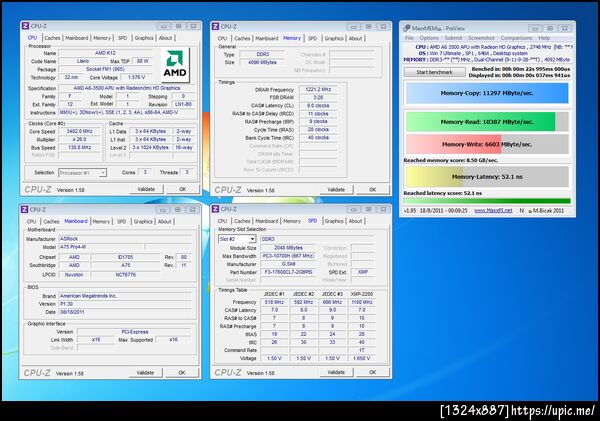The image size is (600, 421).
Task: Click the green progress bar under latency score
Action: [x=487, y=201]
